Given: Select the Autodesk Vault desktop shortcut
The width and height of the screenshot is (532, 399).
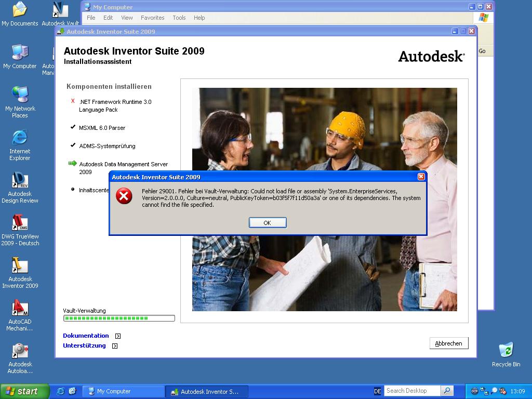Looking at the screenshot, I should 60,14.
